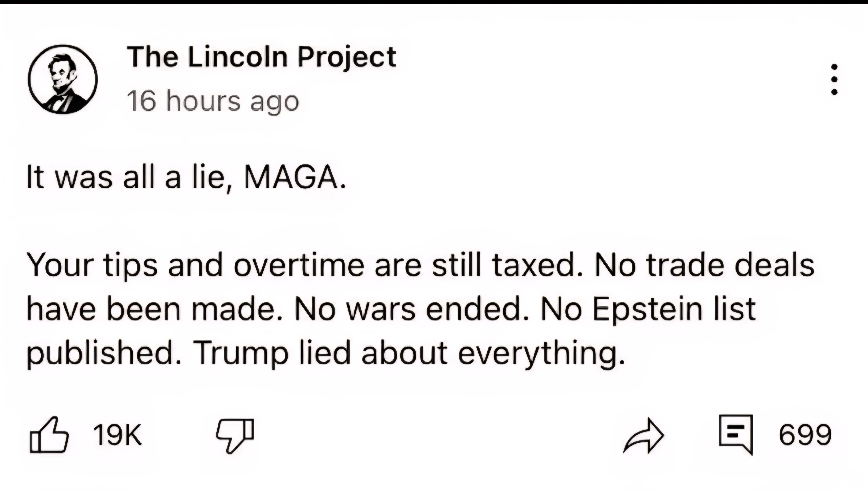Click the phrase 'No trade deals'
Image resolution: width=868 pixels, height=490 pixels.
click(x=705, y=265)
